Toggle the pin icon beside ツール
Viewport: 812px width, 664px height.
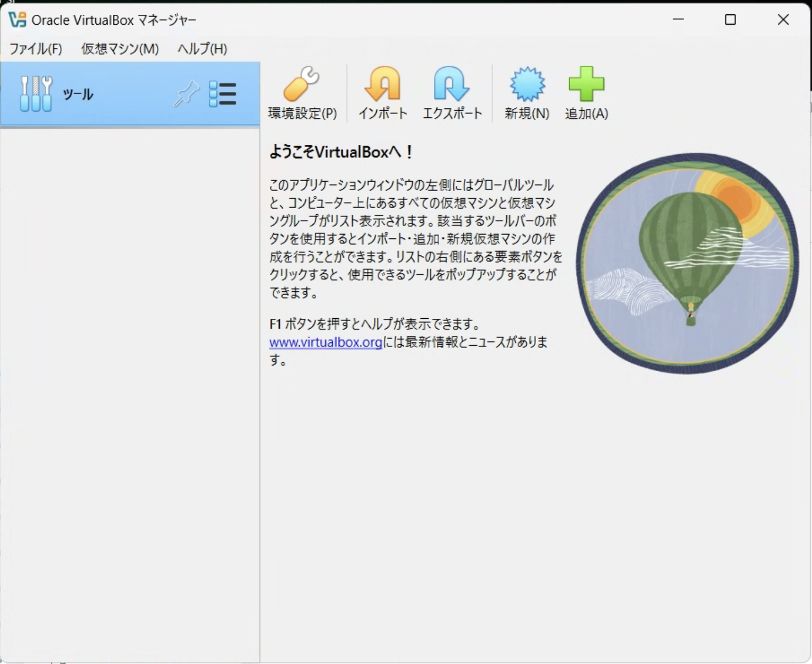coord(186,94)
